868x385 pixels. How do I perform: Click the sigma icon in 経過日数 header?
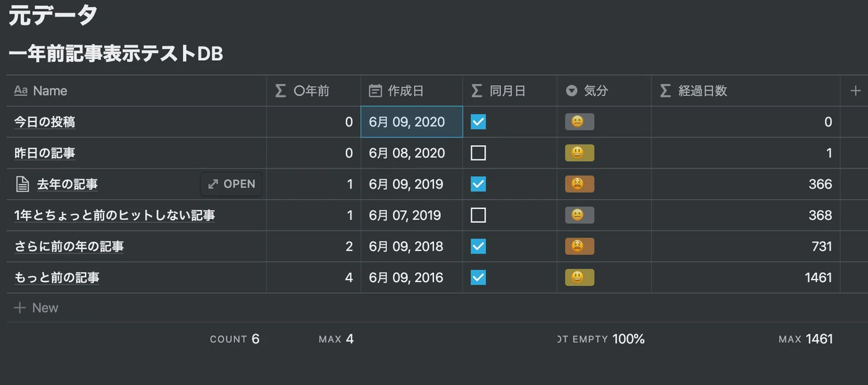click(665, 91)
